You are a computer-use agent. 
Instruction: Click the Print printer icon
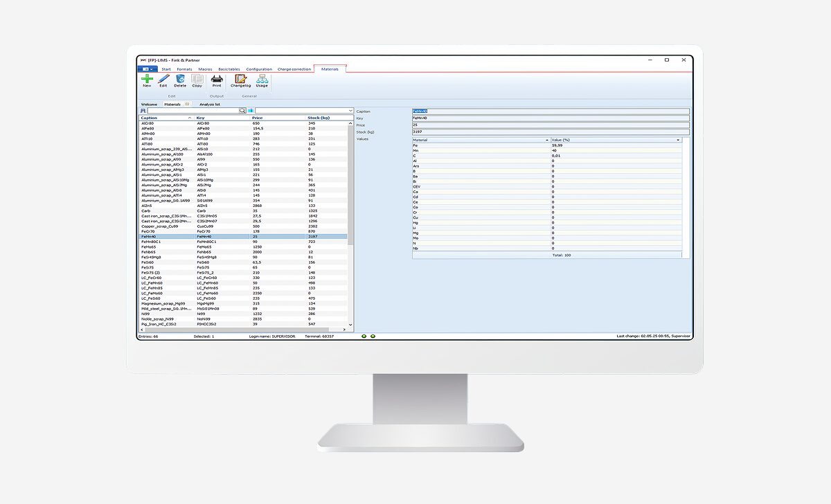tap(217, 80)
